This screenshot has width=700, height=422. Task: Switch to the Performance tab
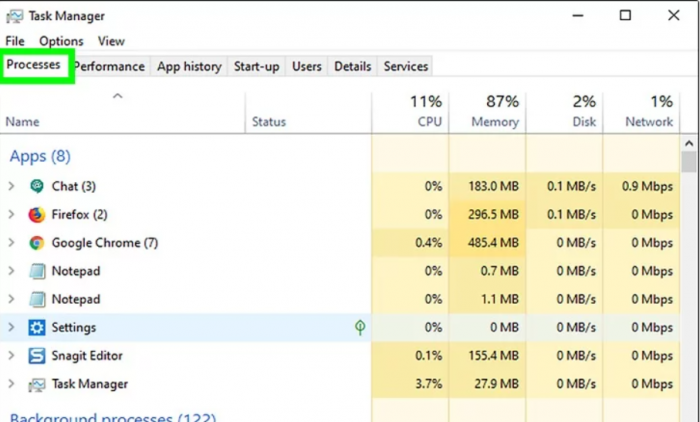111,67
